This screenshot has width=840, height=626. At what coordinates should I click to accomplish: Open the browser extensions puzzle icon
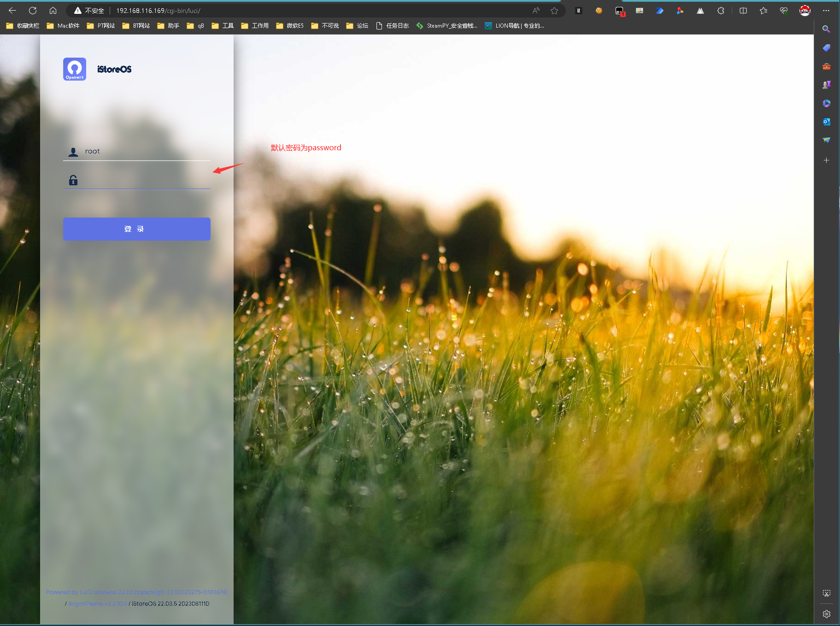point(721,11)
